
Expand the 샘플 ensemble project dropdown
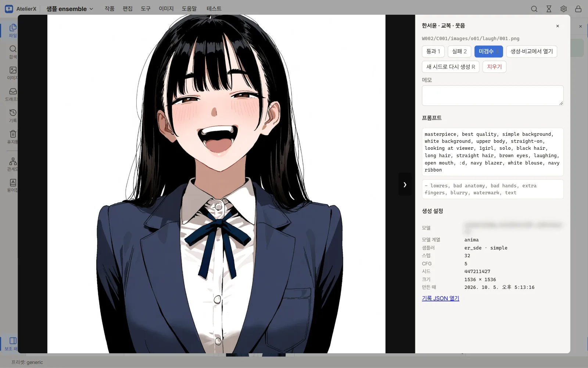70,9
